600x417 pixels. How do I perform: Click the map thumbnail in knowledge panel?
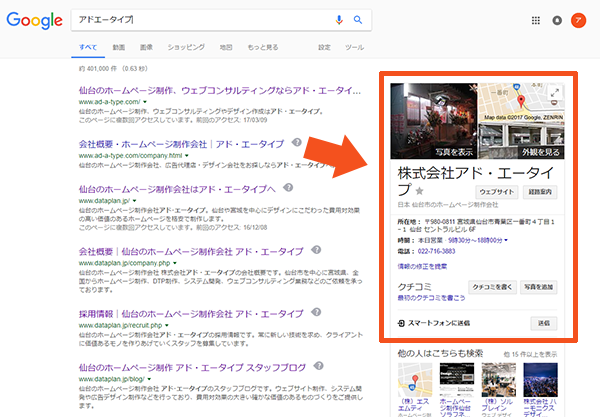(x=521, y=102)
